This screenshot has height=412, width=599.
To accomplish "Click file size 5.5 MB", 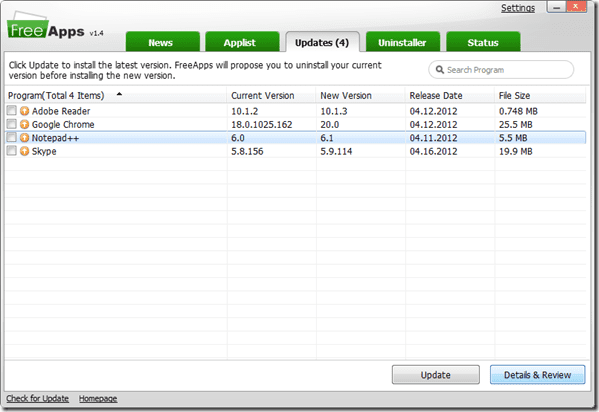I will pyautogui.click(x=513, y=138).
